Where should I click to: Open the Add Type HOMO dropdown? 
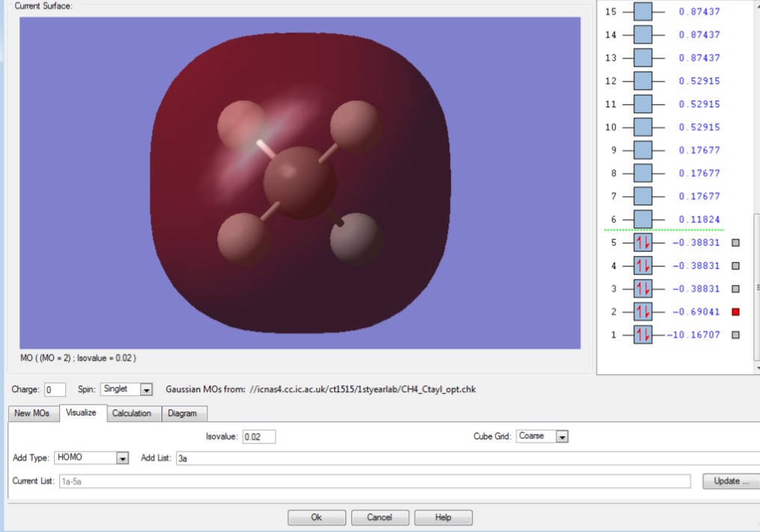[x=123, y=458]
